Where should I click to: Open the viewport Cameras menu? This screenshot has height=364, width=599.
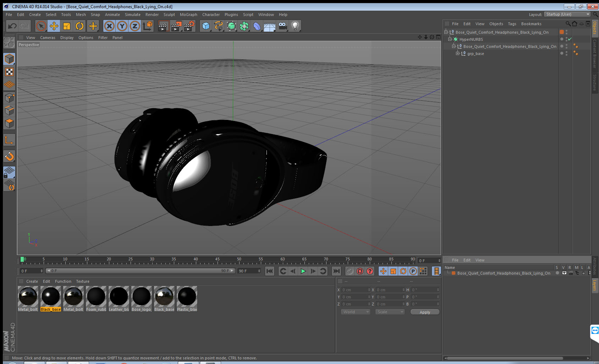[48, 38]
